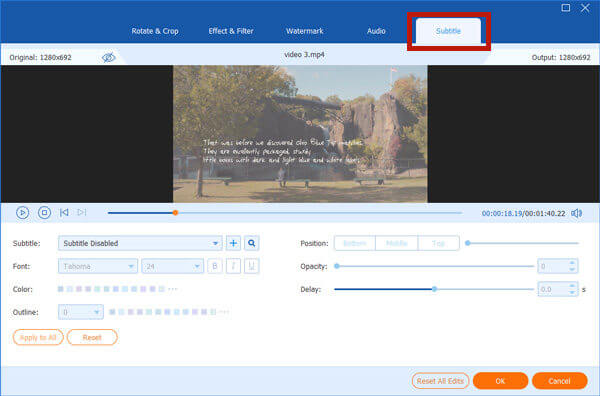Click the Reset button

coord(92,337)
